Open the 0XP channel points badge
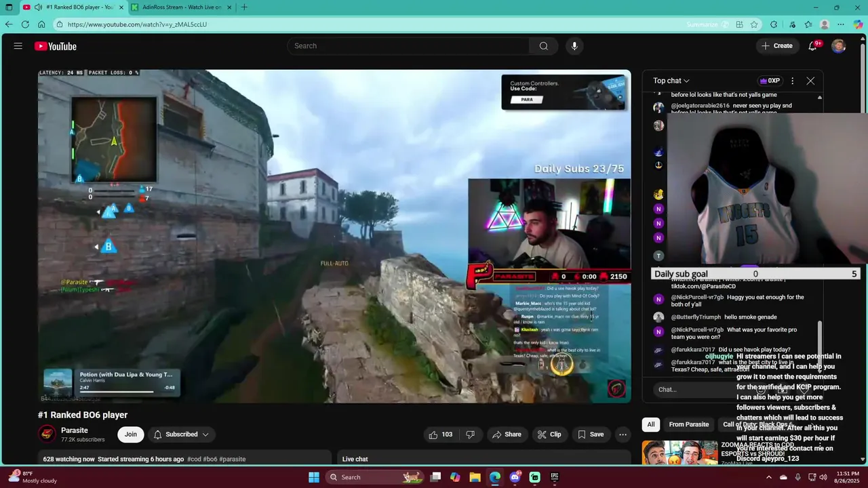Screen dimensions: 868x488 pos(770,81)
